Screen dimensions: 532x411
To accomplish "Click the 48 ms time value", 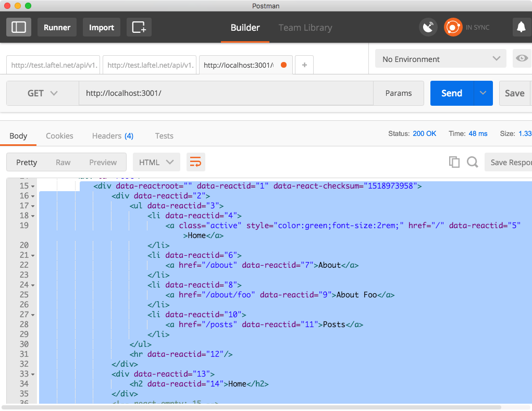I will [478, 133].
